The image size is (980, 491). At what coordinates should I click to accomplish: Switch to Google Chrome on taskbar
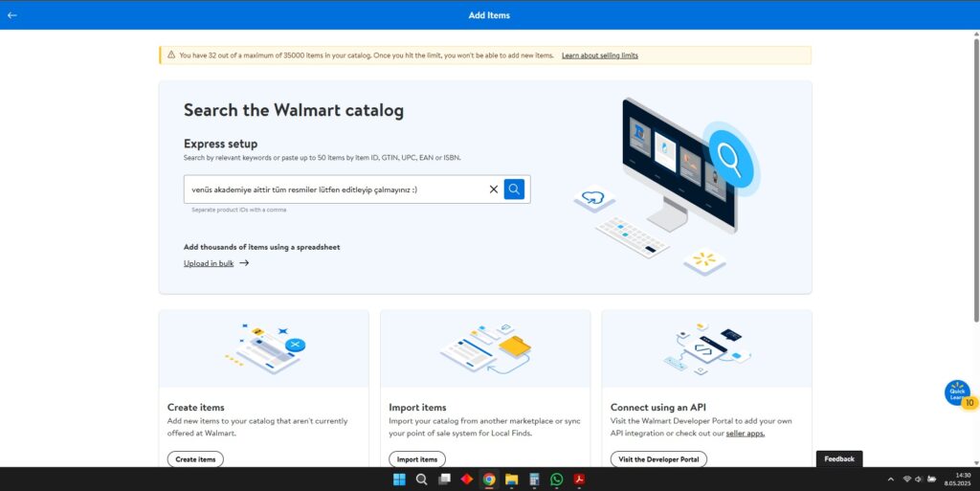(489, 480)
